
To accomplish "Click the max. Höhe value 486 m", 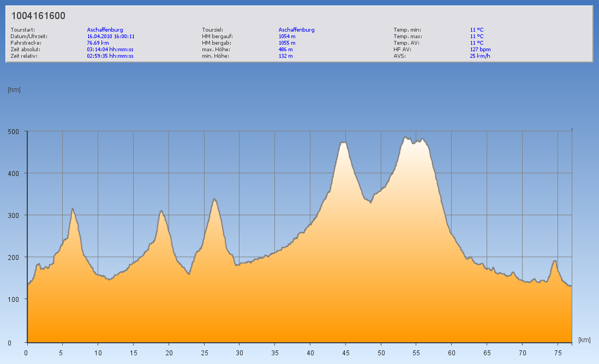I will click(x=285, y=50).
